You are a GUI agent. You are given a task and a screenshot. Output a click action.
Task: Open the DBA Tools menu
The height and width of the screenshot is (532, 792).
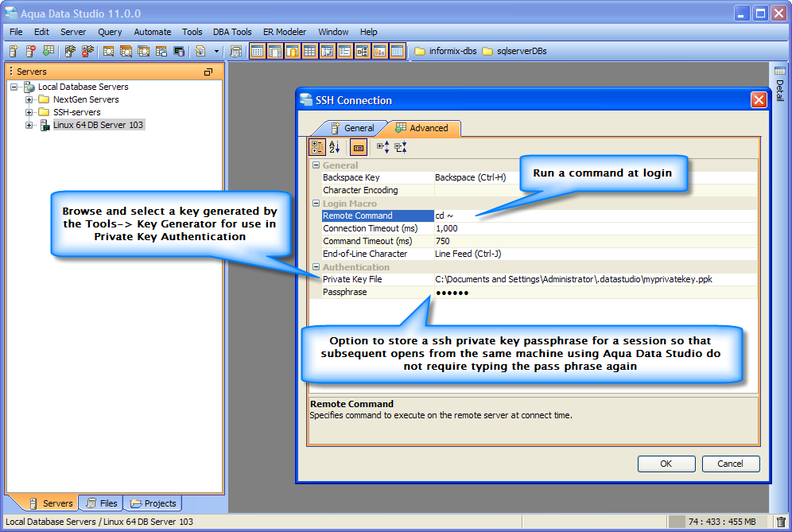(x=232, y=32)
